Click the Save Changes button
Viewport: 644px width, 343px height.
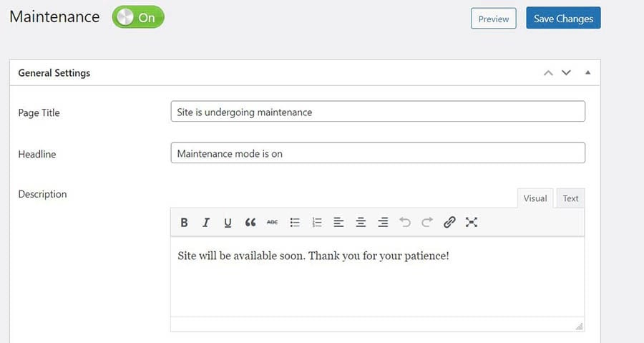coord(563,19)
